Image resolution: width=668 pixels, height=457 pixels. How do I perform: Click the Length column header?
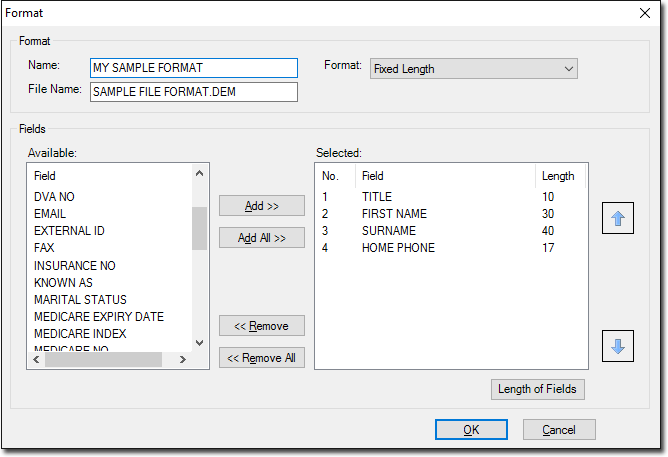click(x=558, y=176)
